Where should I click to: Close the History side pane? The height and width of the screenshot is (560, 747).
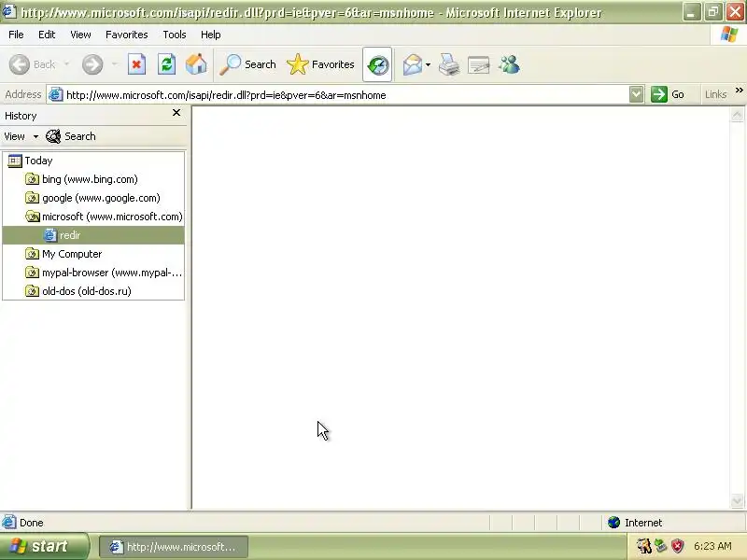[176, 112]
